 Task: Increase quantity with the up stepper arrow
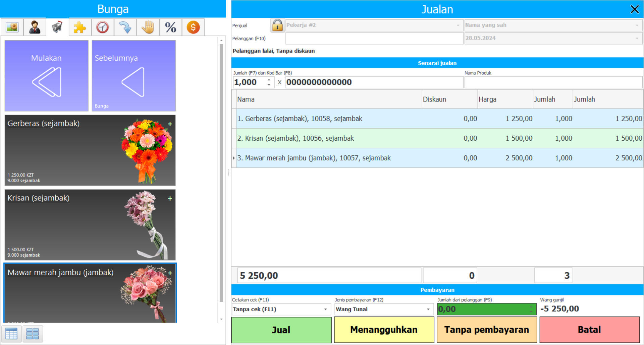tap(268, 80)
